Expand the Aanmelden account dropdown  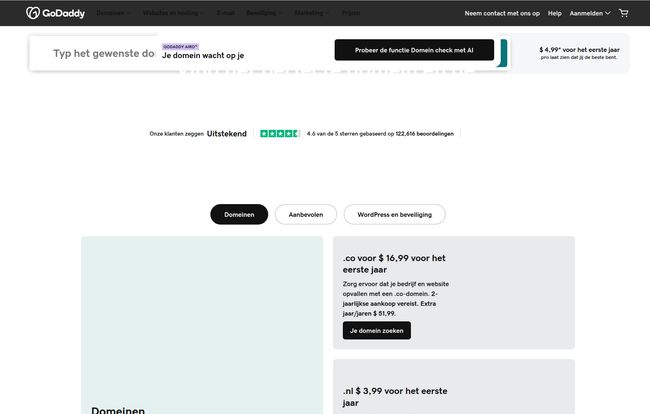pyautogui.click(x=589, y=13)
